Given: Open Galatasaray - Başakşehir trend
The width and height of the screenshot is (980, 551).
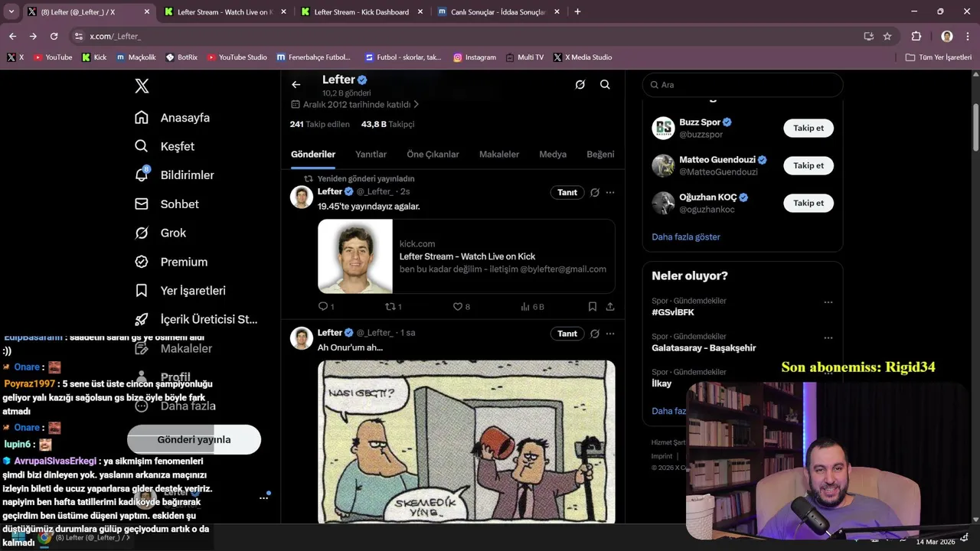Looking at the screenshot, I should (704, 348).
